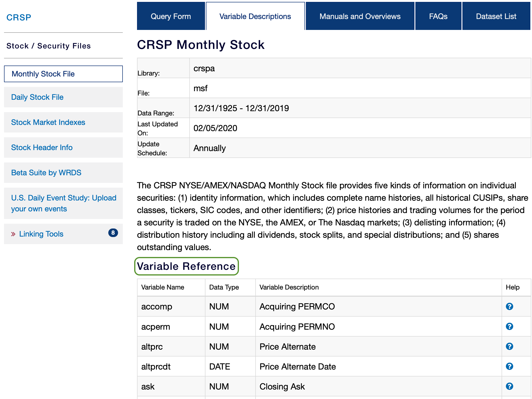Expand Linking Tools chevron icon

[x=13, y=234]
